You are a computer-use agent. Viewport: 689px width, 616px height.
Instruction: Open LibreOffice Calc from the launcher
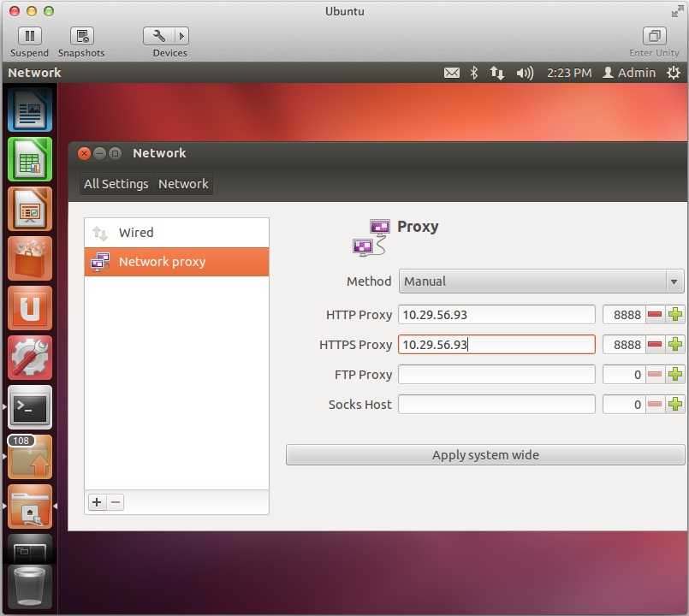click(30, 159)
